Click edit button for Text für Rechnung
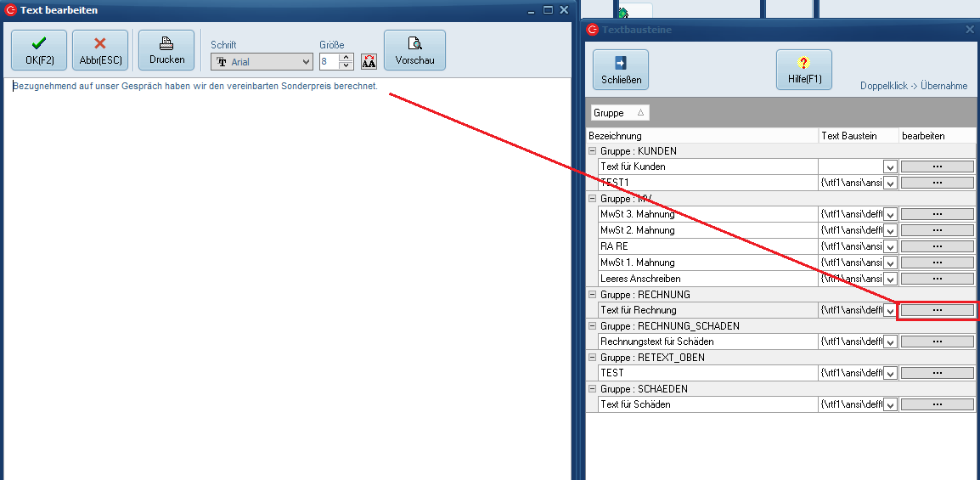The width and height of the screenshot is (980, 480). pyautogui.click(x=937, y=310)
